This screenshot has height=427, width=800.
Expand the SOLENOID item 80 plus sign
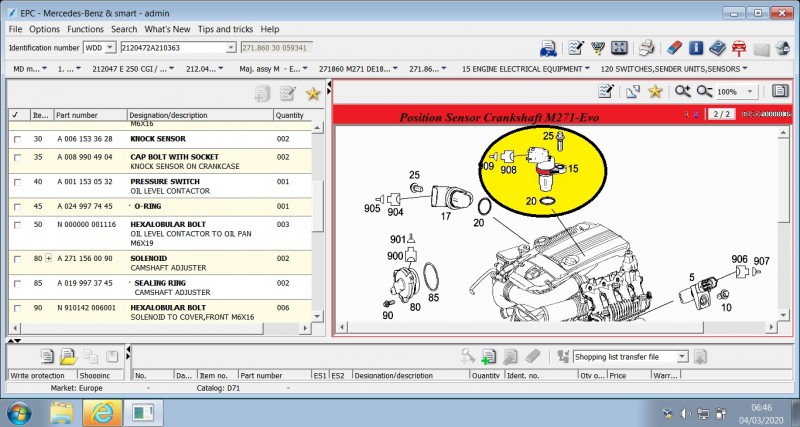[48, 259]
